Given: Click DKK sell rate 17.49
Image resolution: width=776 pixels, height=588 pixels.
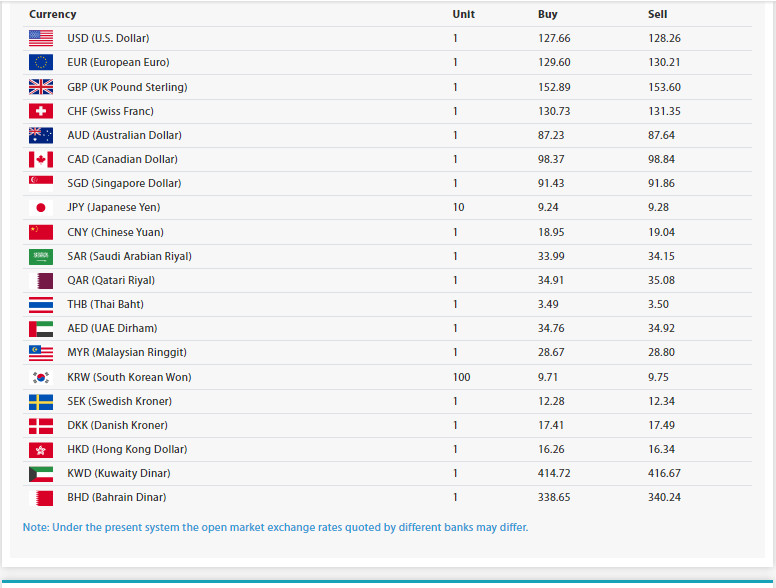Looking at the screenshot, I should coord(661,425).
